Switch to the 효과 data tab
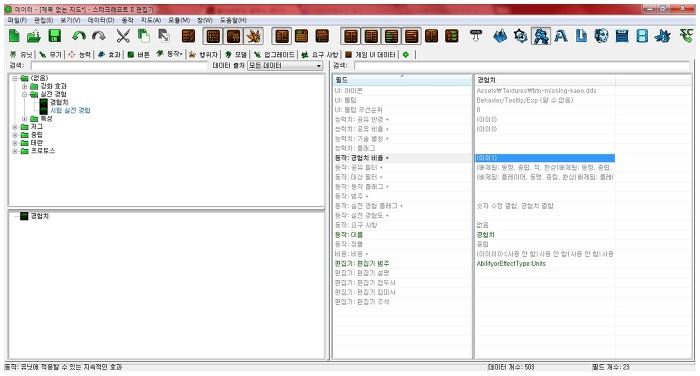This screenshot has height=376, width=700. pyautogui.click(x=109, y=54)
